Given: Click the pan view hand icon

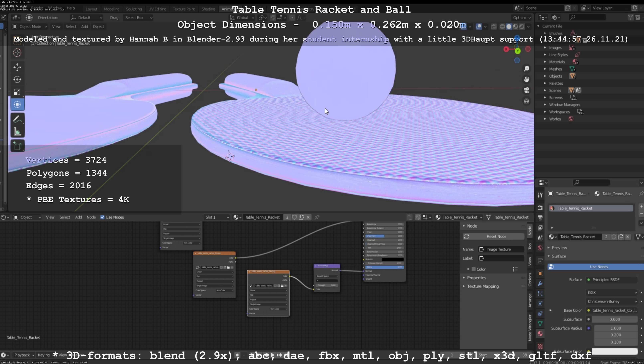Looking at the screenshot, I should 526,79.
